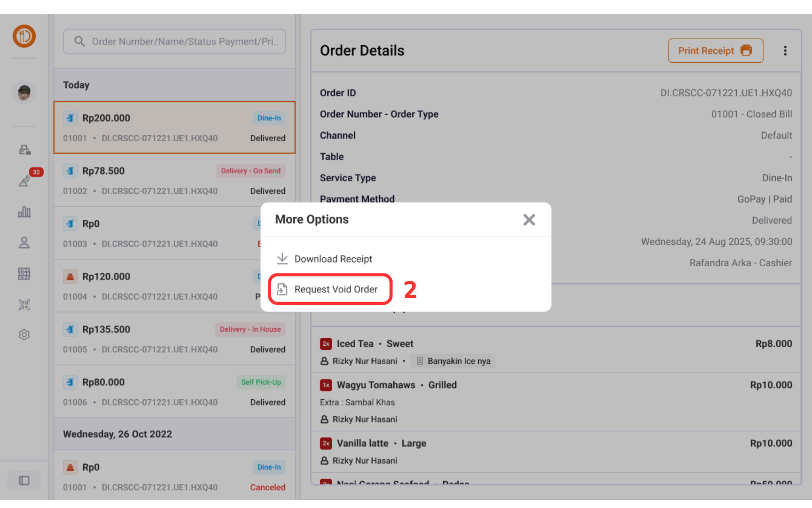Open the customer person sidebar icon
This screenshot has width=812, height=508.
[24, 242]
